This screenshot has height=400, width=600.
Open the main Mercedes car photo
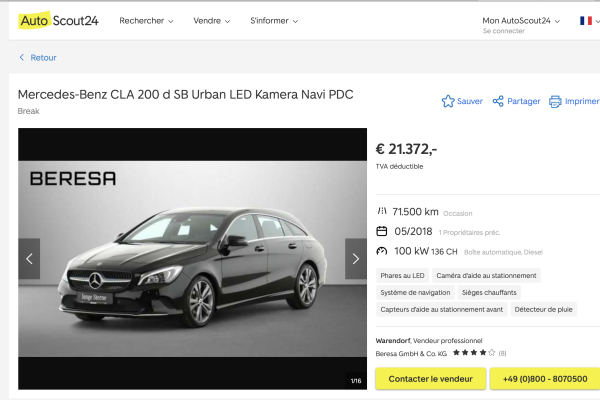[x=192, y=259]
